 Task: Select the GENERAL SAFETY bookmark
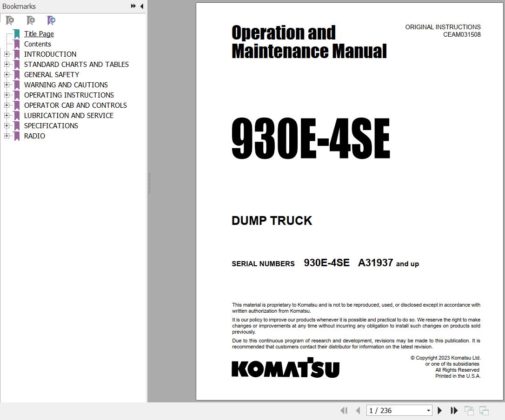tap(52, 75)
